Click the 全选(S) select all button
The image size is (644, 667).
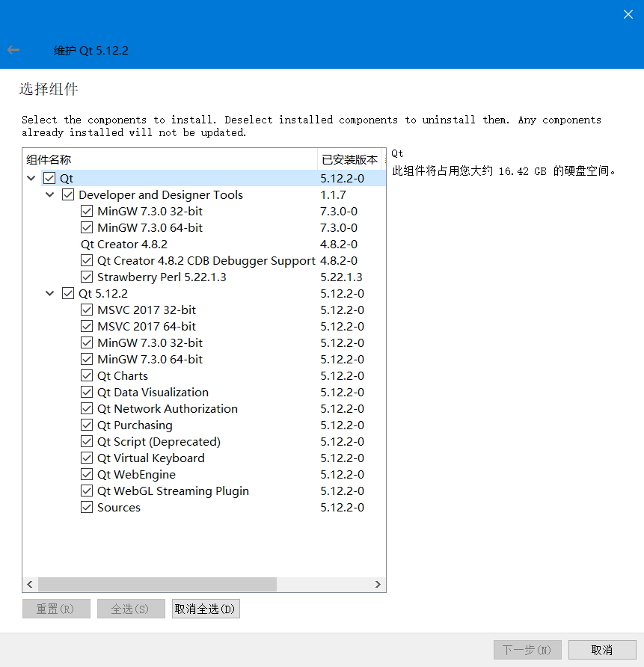tap(131, 609)
